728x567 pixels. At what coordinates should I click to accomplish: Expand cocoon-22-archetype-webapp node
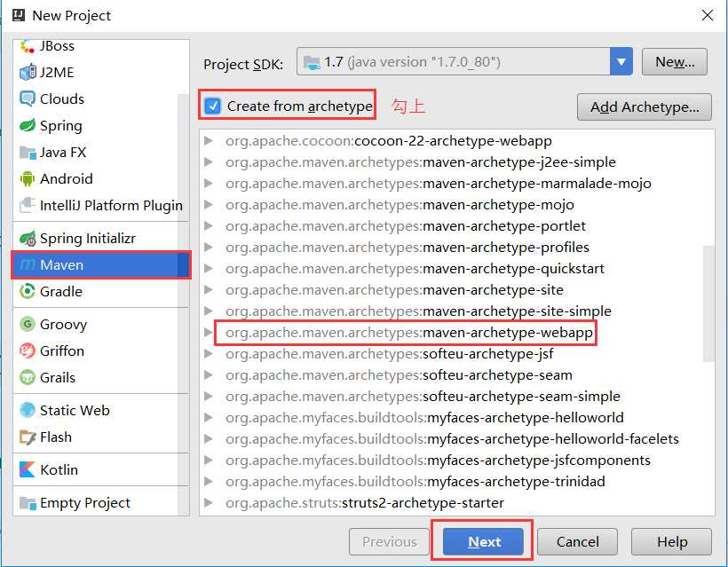pos(209,140)
